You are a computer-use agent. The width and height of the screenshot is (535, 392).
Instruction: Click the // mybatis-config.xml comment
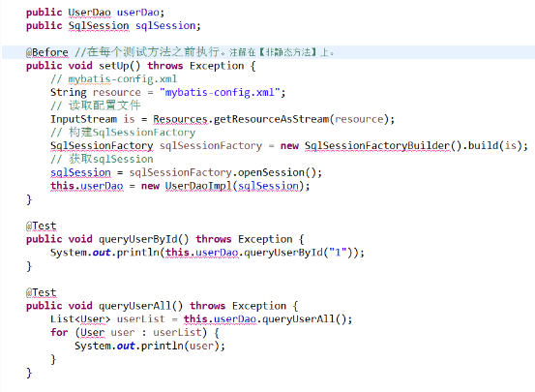pos(113,78)
